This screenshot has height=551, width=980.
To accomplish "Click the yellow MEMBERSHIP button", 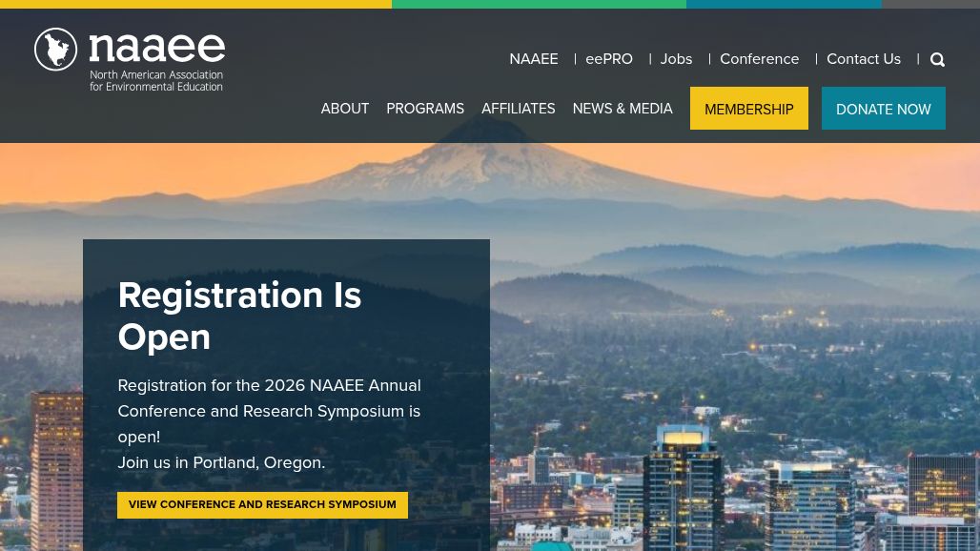I will coord(748,109).
